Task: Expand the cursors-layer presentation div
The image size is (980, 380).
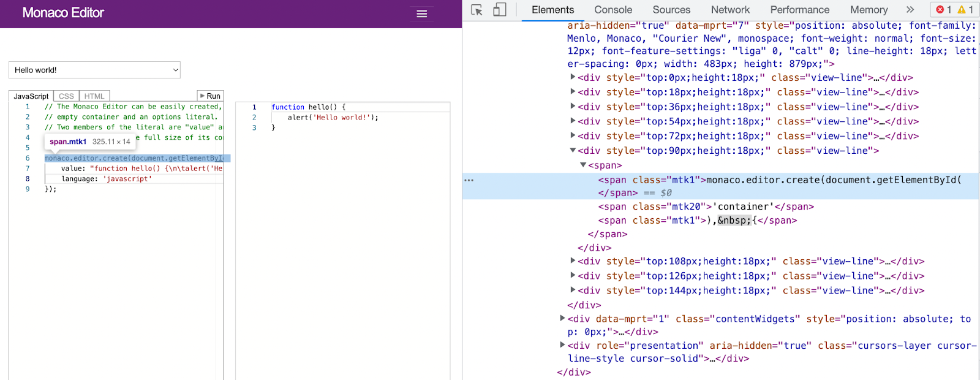Action: (562, 345)
